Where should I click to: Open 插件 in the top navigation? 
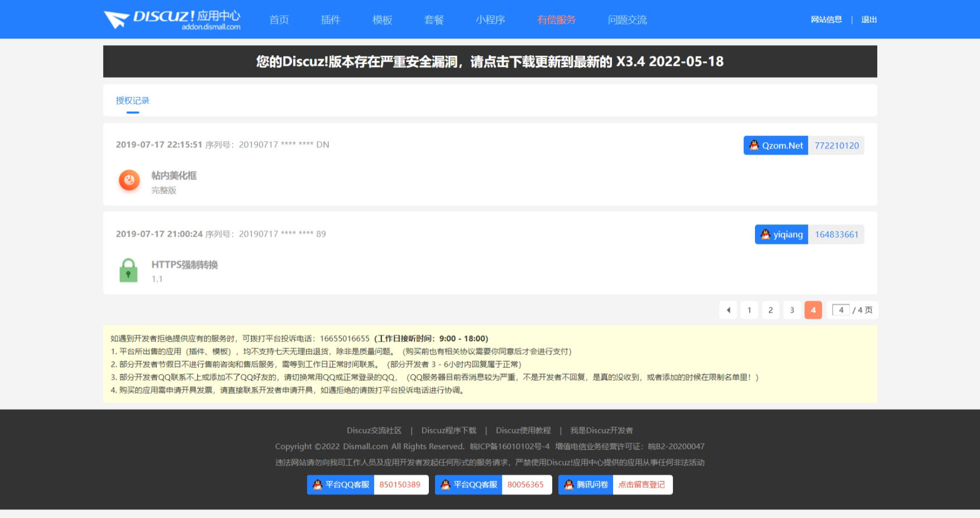tap(331, 20)
